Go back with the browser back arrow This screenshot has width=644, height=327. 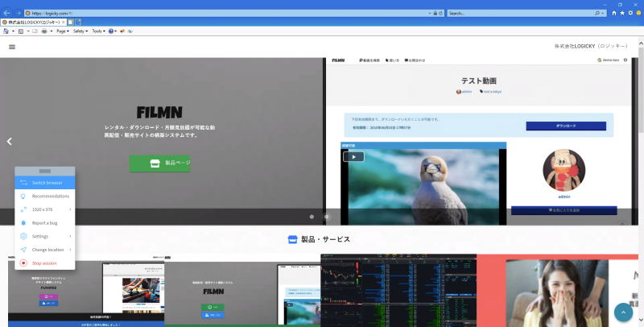pyautogui.click(x=6, y=13)
